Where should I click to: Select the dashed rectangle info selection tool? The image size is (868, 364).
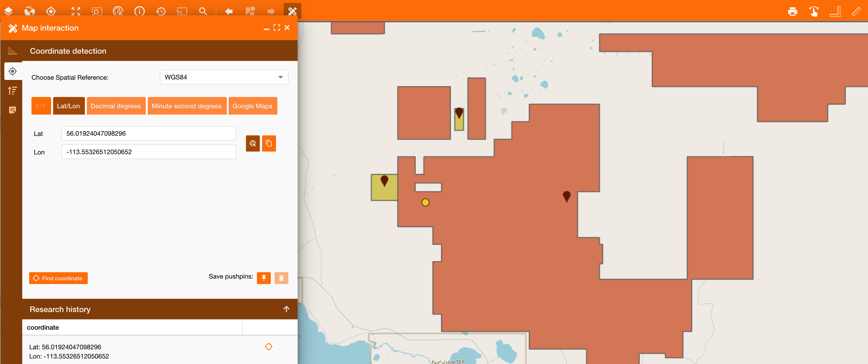point(182,11)
